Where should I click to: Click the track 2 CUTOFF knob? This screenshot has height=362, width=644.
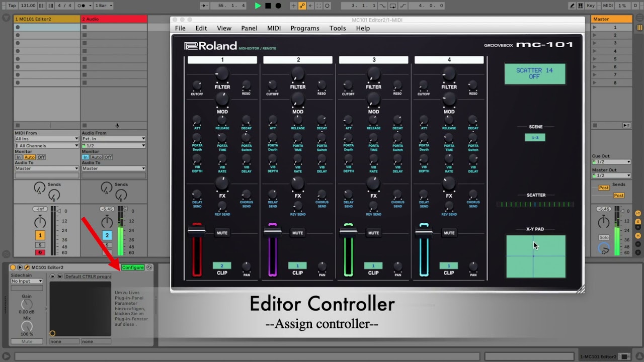point(272,85)
